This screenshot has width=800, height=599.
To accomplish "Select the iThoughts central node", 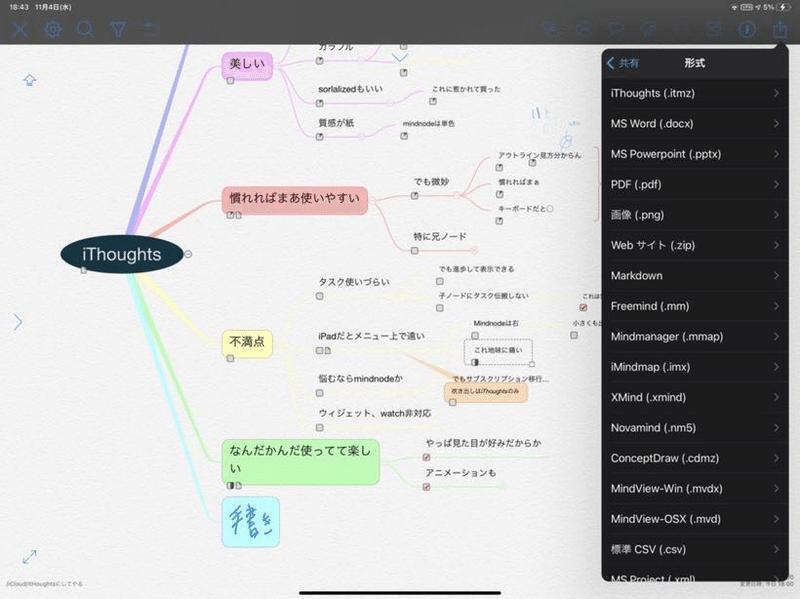I will click(121, 254).
